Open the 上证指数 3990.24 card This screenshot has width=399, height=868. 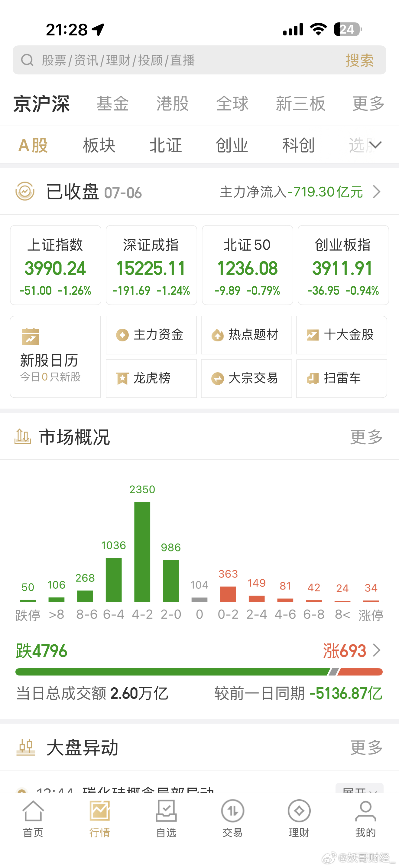[56, 265]
